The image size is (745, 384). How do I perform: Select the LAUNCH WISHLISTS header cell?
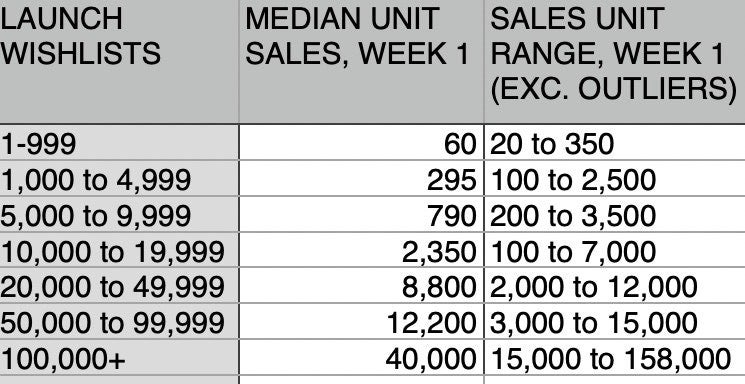pos(119,62)
